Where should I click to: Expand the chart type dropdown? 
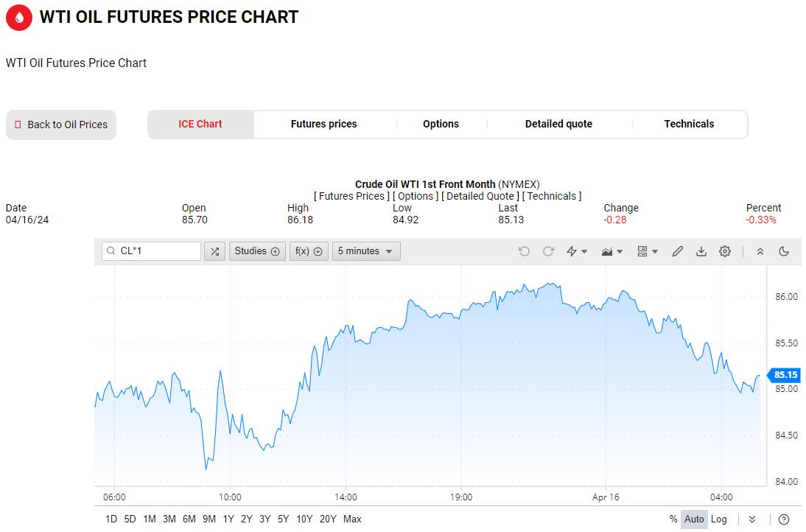[x=612, y=251]
